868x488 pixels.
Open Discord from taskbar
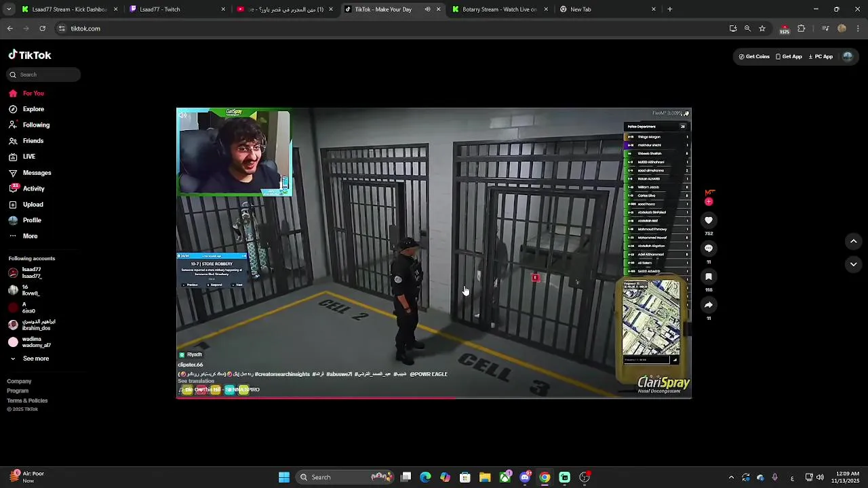pos(525,477)
